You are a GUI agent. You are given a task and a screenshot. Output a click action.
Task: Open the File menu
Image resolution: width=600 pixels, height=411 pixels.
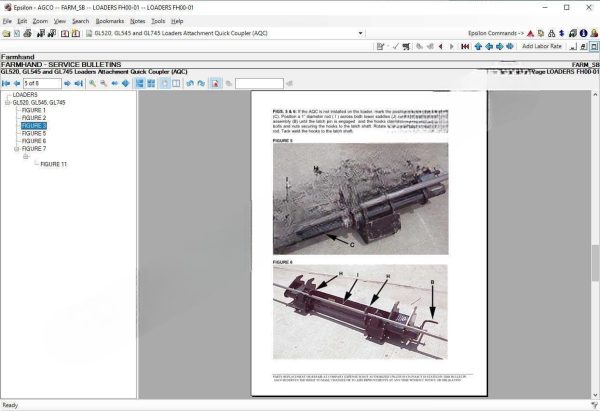[7, 21]
